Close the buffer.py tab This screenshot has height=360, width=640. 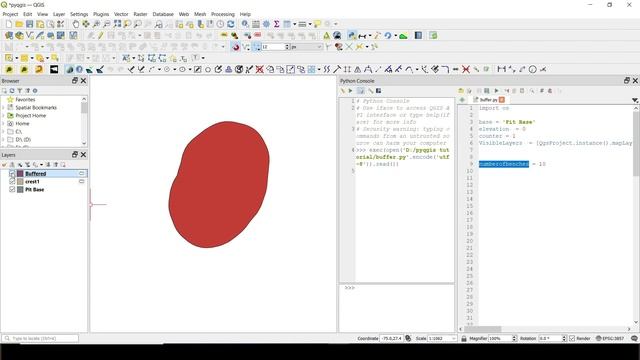click(502, 100)
